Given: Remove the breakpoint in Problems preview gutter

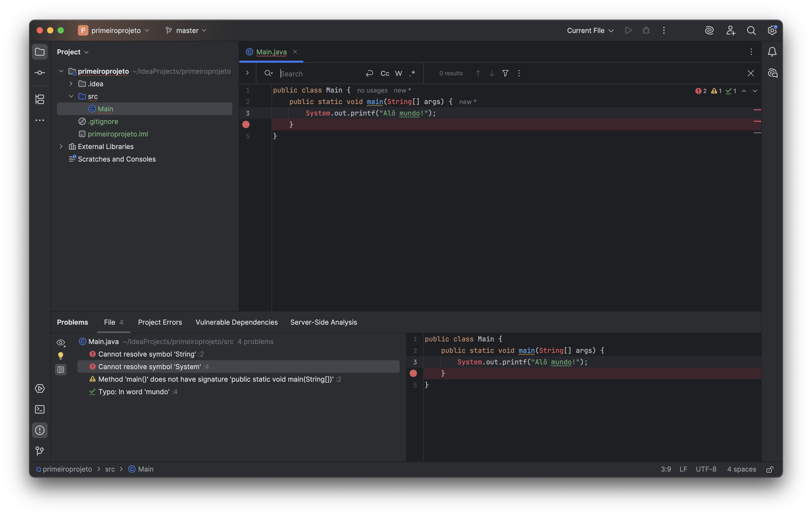Looking at the screenshot, I should [413, 373].
